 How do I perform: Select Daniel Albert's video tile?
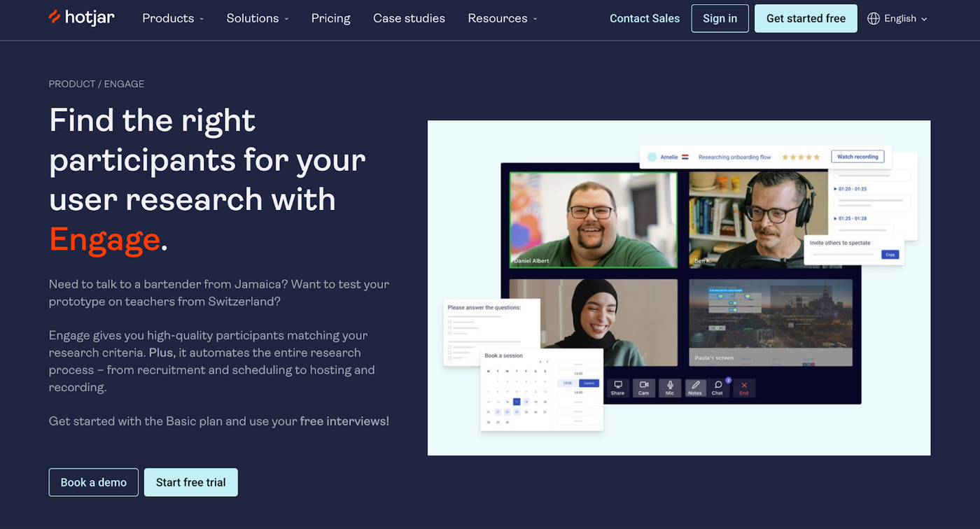[x=594, y=220]
